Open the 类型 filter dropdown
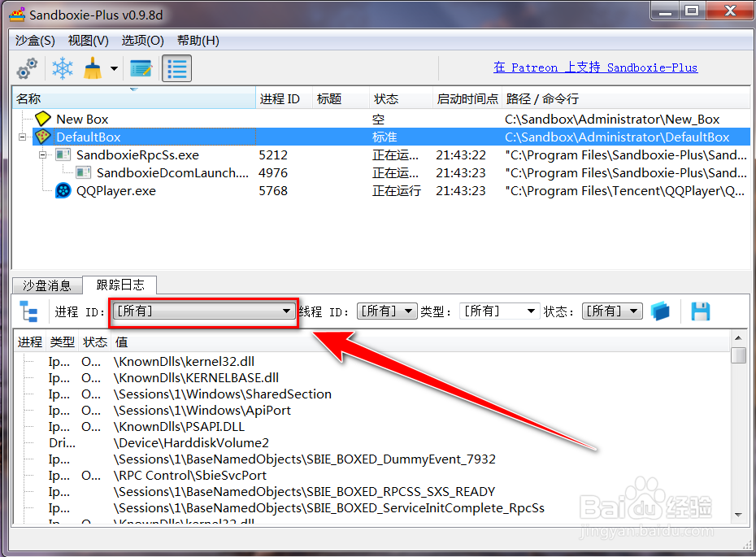The height and width of the screenshot is (557, 756). point(499,311)
